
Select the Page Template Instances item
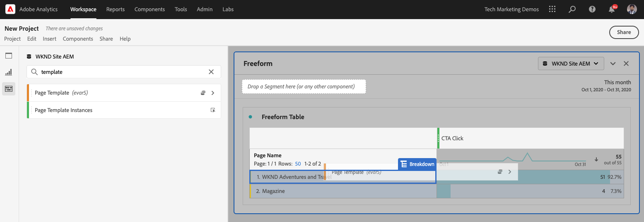tap(124, 110)
